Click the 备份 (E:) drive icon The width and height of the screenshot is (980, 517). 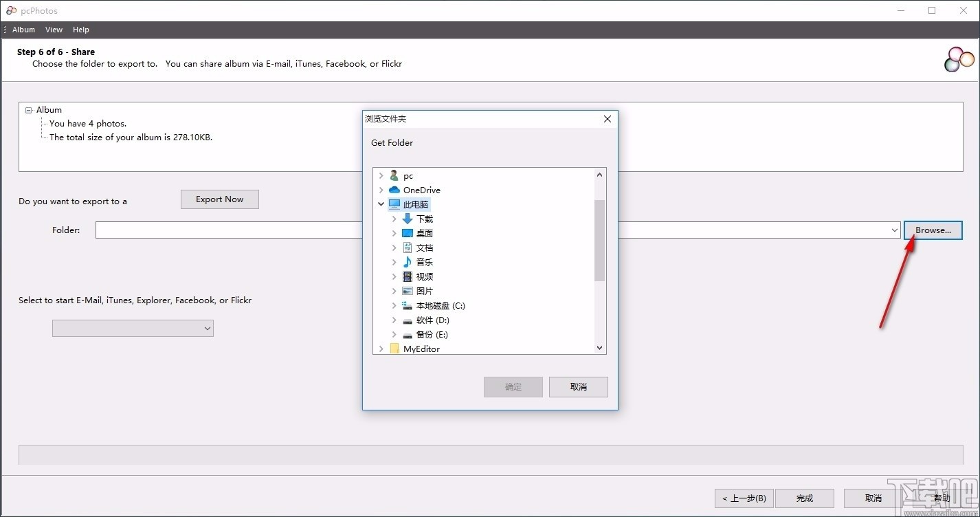click(408, 335)
